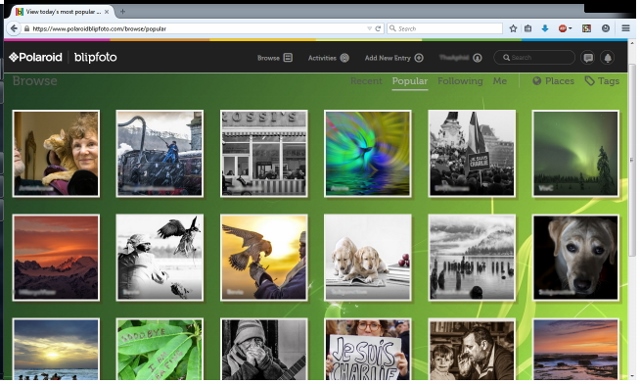This screenshot has height=384, width=640.
Task: Open the Labrador dog portrait photo
Action: click(x=576, y=257)
